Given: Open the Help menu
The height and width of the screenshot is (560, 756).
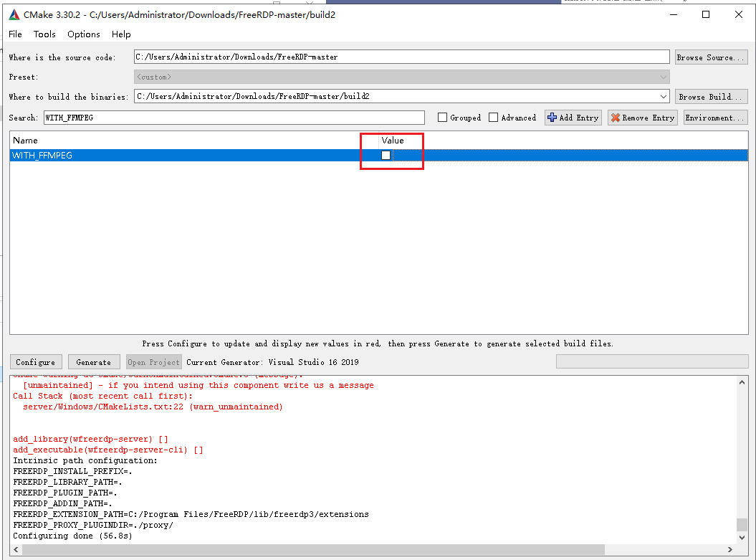Looking at the screenshot, I should pos(121,34).
